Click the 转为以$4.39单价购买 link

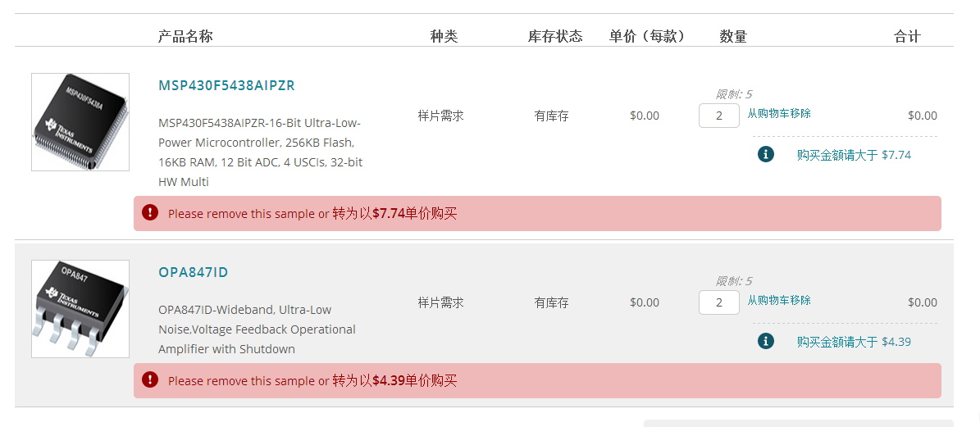[394, 381]
